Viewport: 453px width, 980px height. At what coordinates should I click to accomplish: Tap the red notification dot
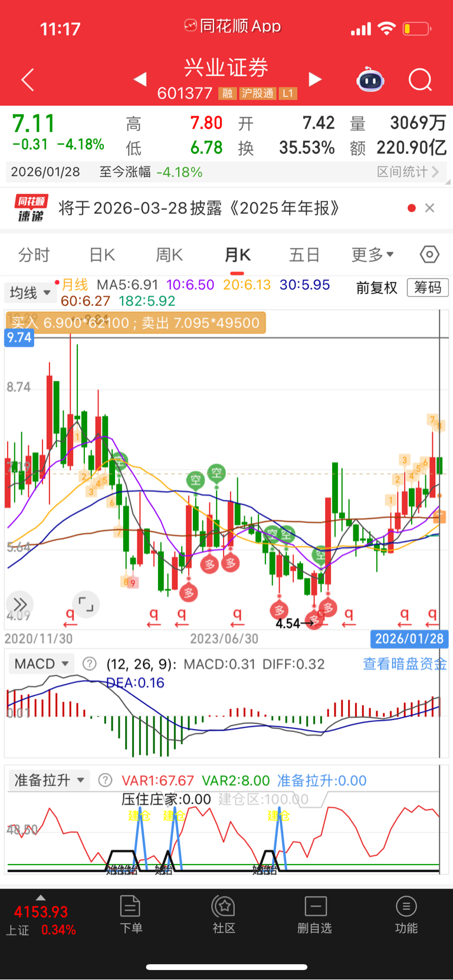pos(412,208)
